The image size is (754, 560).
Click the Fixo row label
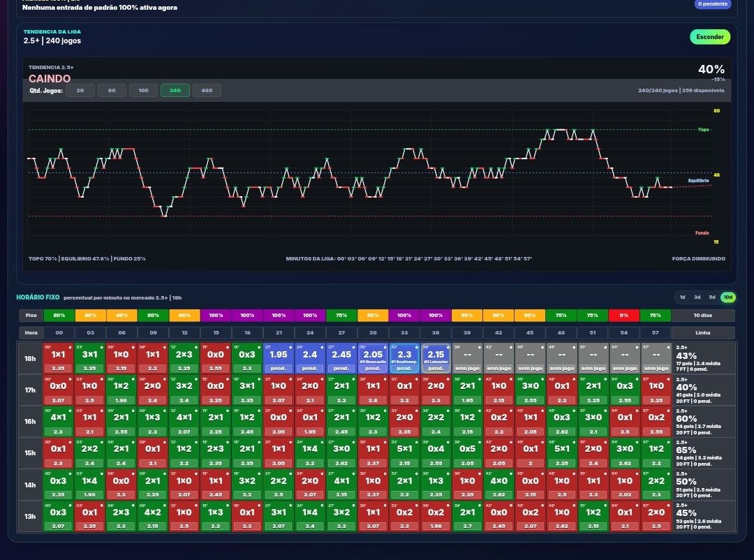pos(31,316)
